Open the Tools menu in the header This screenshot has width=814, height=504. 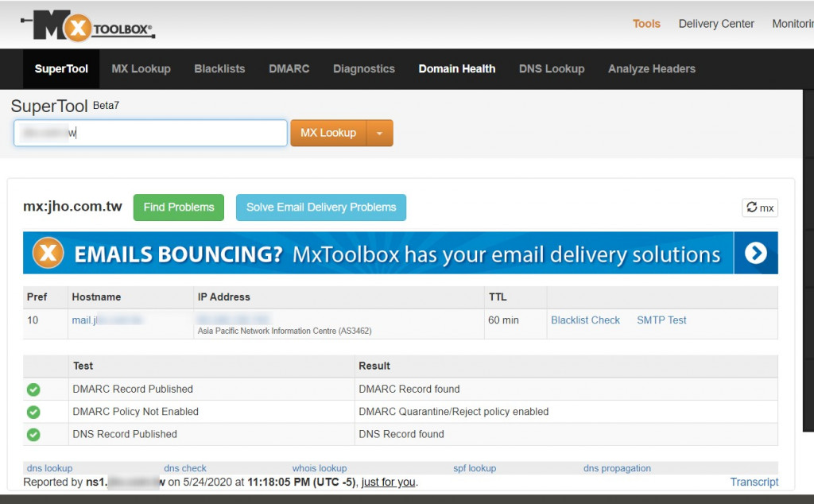[x=646, y=24]
